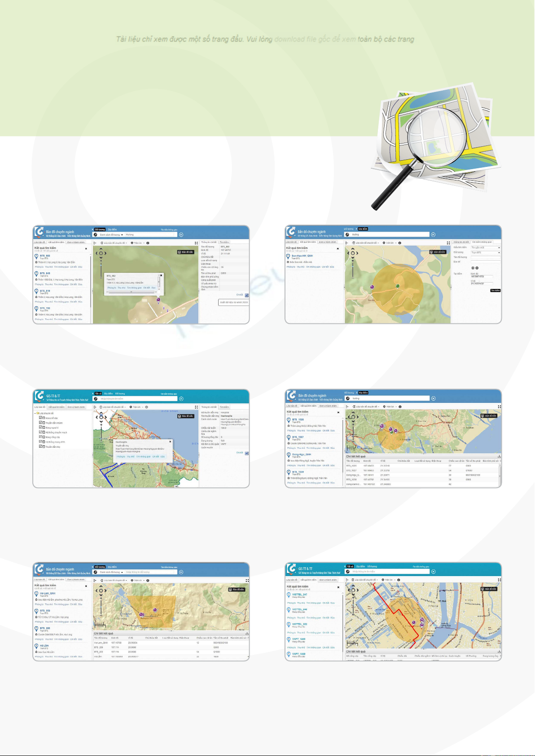Screen dimensions: 535x756
Task: Close 'Kết quả tìm kiếm' panel in BTS_882 screenshot
Action: tap(86, 249)
